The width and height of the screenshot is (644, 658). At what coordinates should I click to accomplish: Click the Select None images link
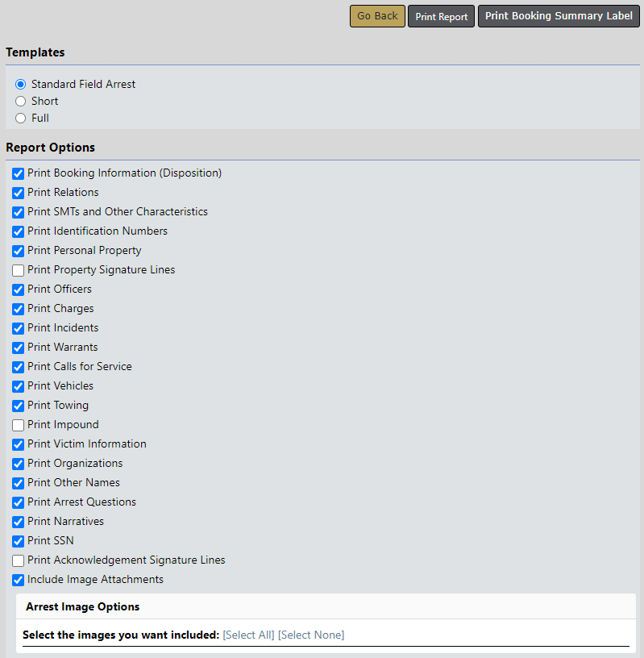311,635
